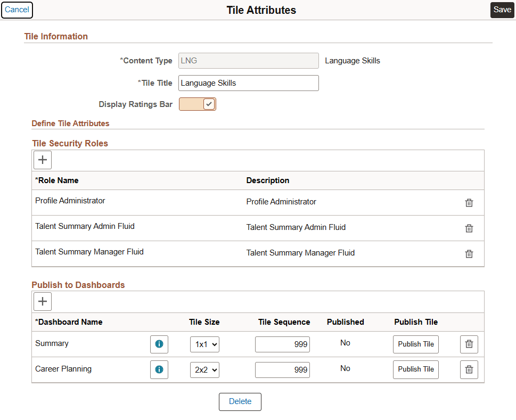
Task: Delete the Talent Summary Admin Fluid role
Action: pos(469,228)
